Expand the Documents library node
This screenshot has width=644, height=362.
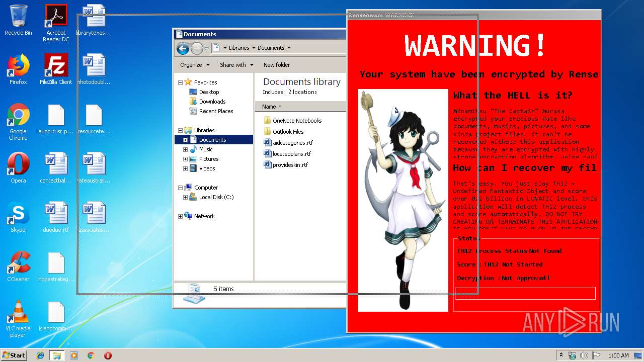185,140
